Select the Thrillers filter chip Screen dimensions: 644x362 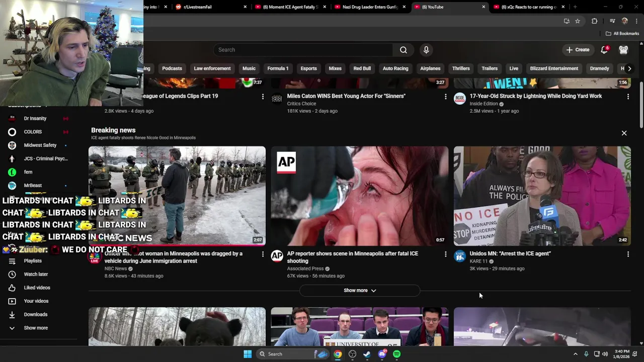click(x=461, y=68)
